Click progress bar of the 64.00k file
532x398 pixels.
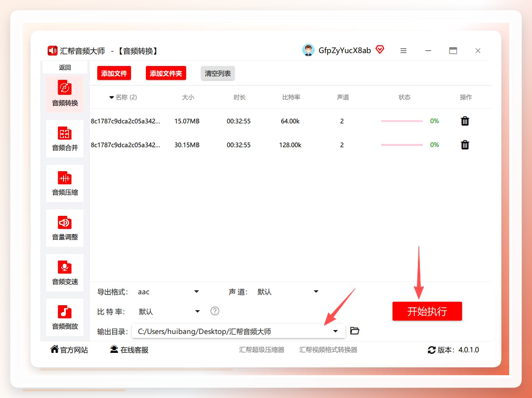[401, 121]
